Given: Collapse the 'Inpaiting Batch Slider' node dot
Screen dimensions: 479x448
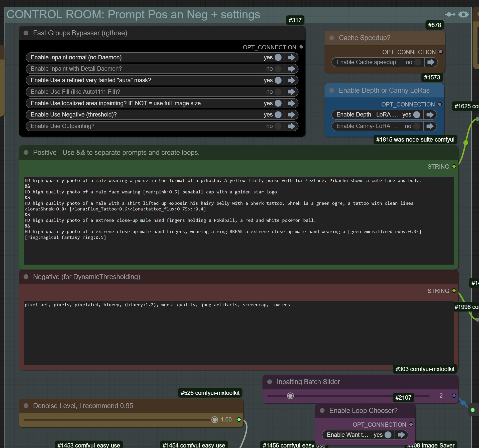Looking at the screenshot, I should 270,382.
